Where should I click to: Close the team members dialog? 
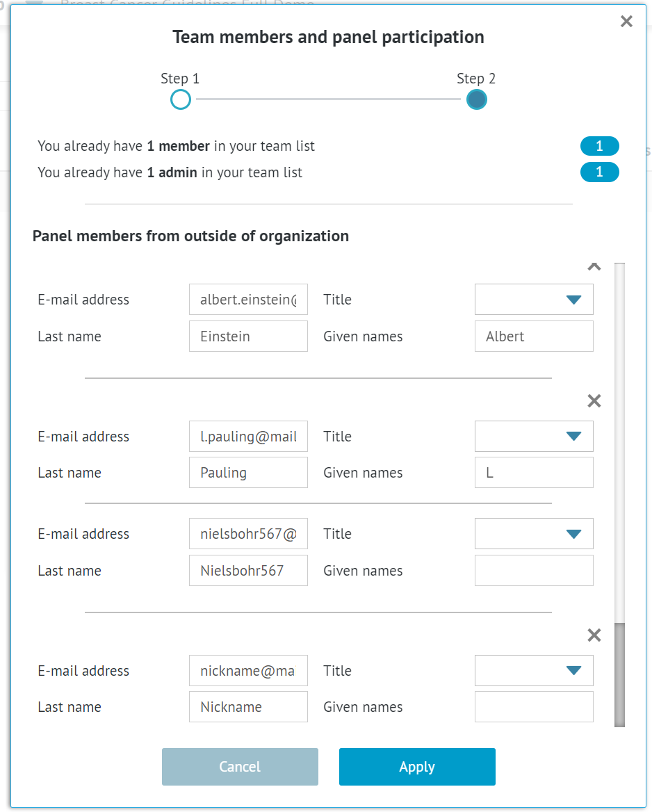(626, 22)
